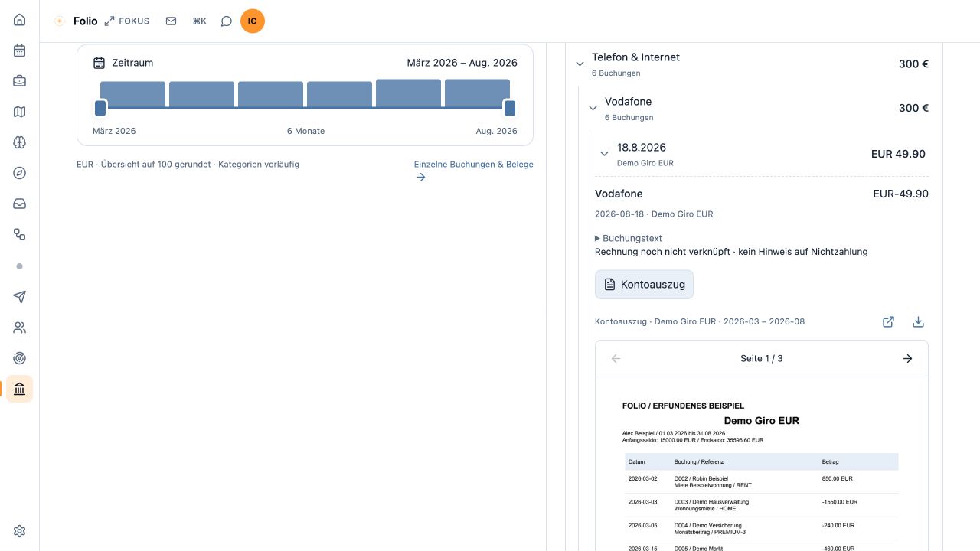Click the "D003 / Demo Hausverwaltung" statement entry
This screenshot has height=551, width=980.
click(x=711, y=502)
